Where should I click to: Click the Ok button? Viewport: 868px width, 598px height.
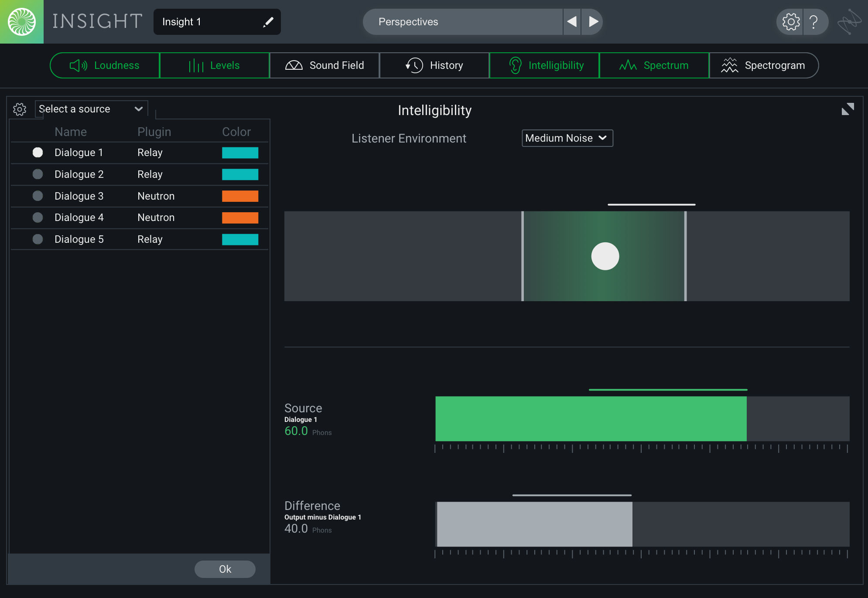point(225,569)
